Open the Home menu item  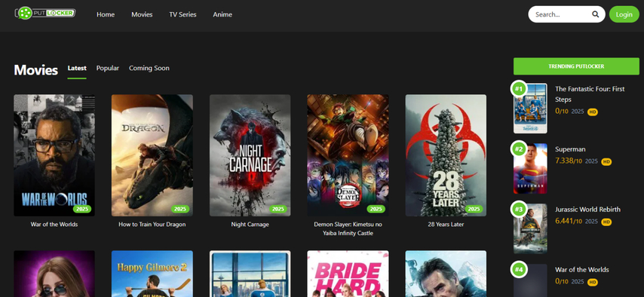[106, 14]
